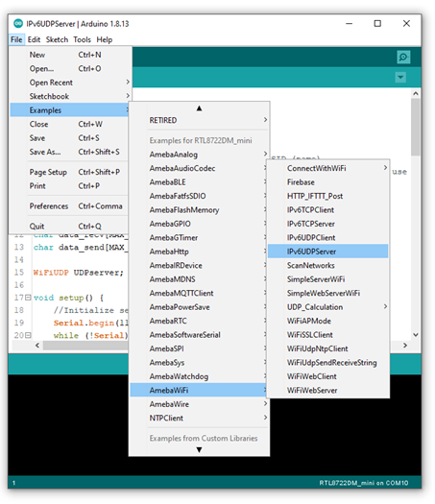Click the horizontal scrollbar right arrow

point(405,346)
